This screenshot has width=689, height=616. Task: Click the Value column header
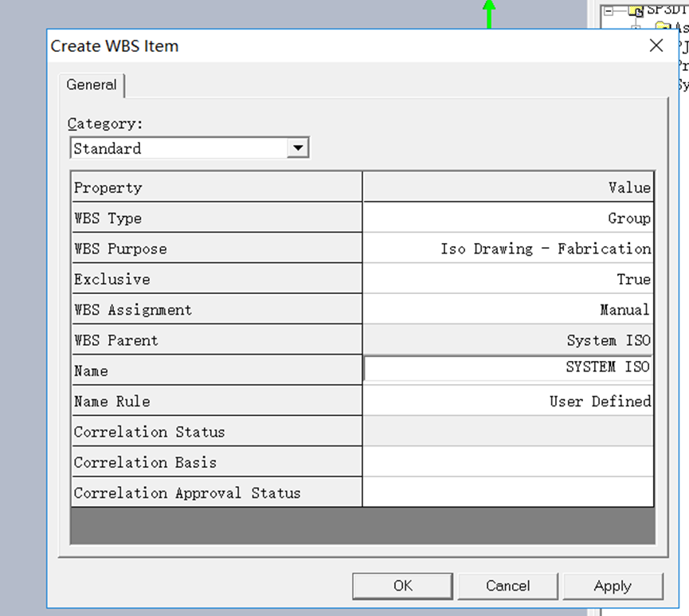pos(508,187)
